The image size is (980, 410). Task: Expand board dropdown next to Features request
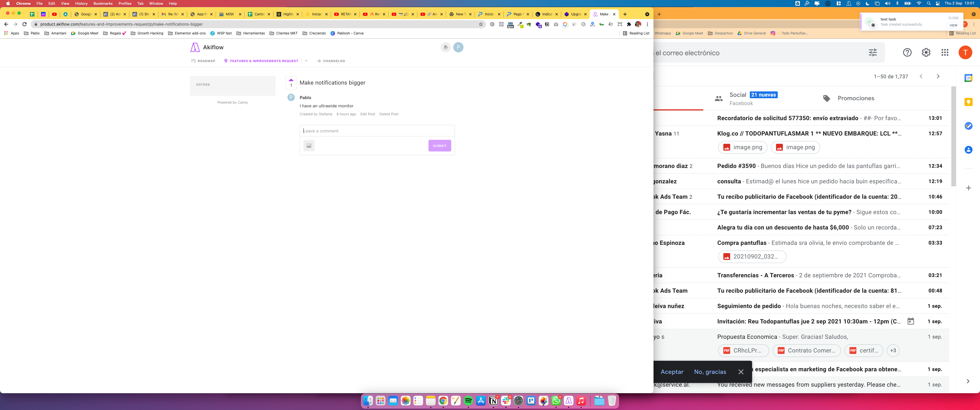[x=306, y=61]
